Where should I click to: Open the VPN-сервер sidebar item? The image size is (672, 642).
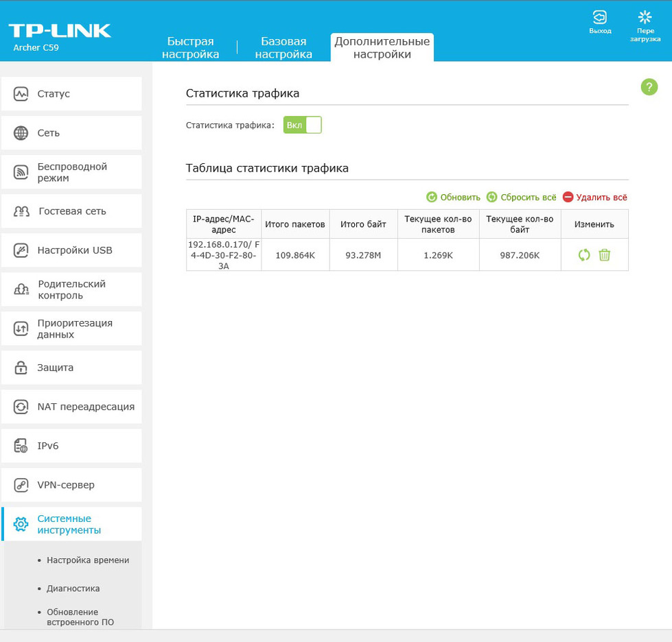[71, 486]
